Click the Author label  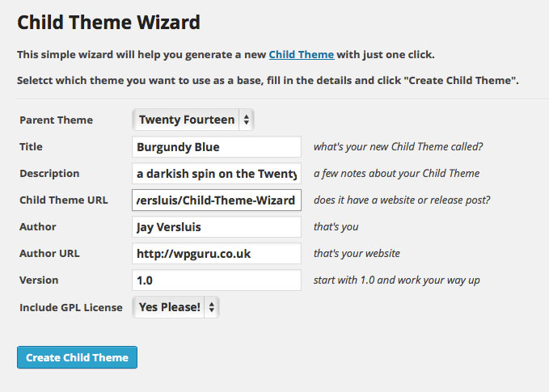[x=38, y=227]
